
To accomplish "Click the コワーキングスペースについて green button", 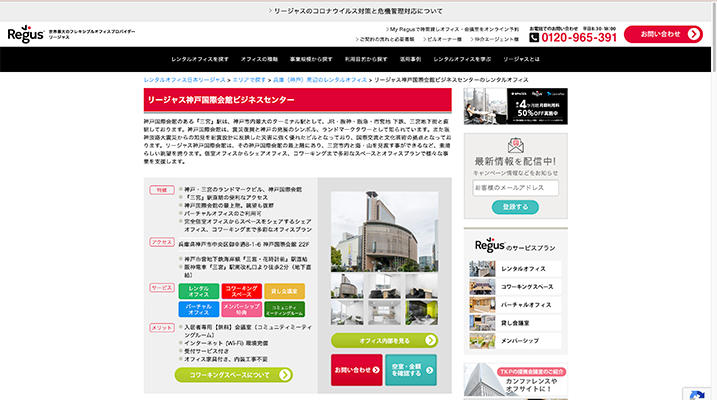I will (234, 375).
